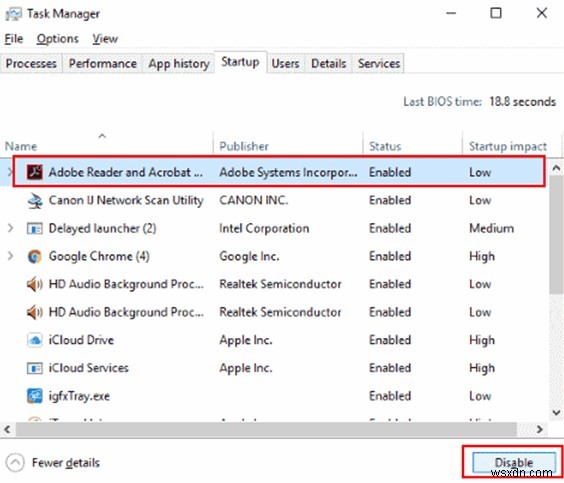This screenshot has height=483, width=564.
Task: Switch to the Services tab
Action: pyautogui.click(x=379, y=64)
